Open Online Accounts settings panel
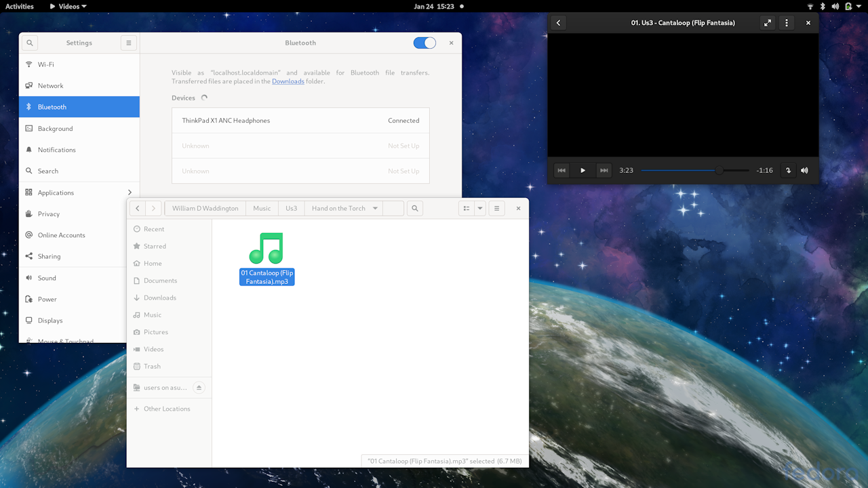 (x=79, y=235)
